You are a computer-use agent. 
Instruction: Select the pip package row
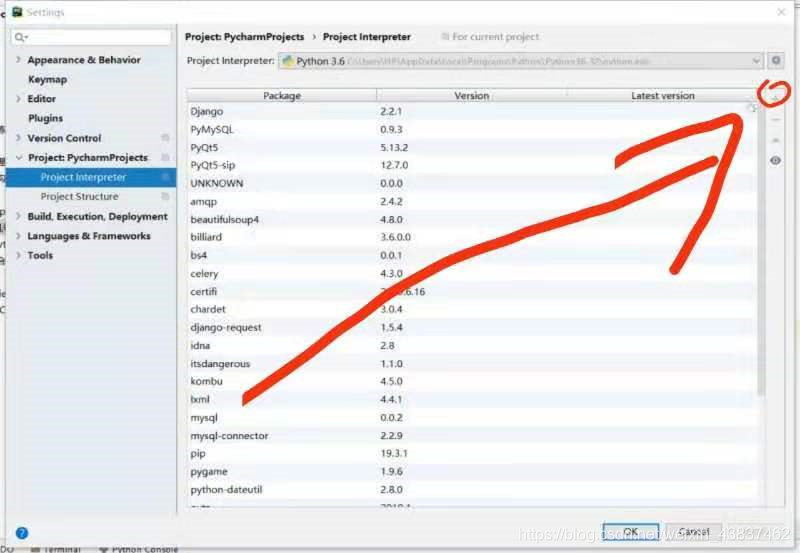tap(472, 454)
